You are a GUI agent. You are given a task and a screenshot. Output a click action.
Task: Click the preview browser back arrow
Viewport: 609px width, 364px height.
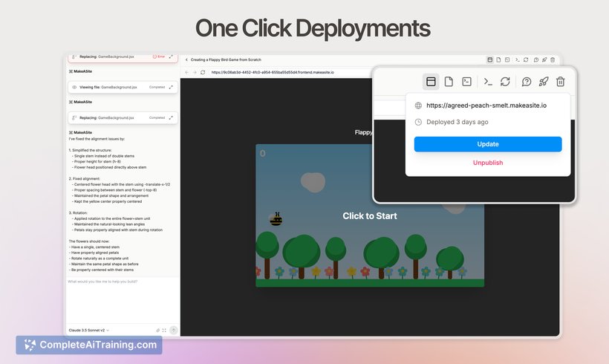coord(187,72)
